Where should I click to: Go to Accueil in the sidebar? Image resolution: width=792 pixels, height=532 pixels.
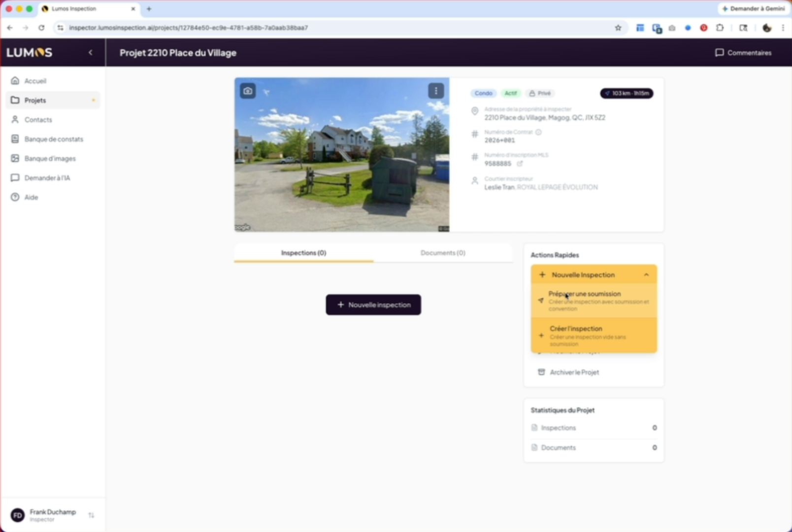point(35,81)
